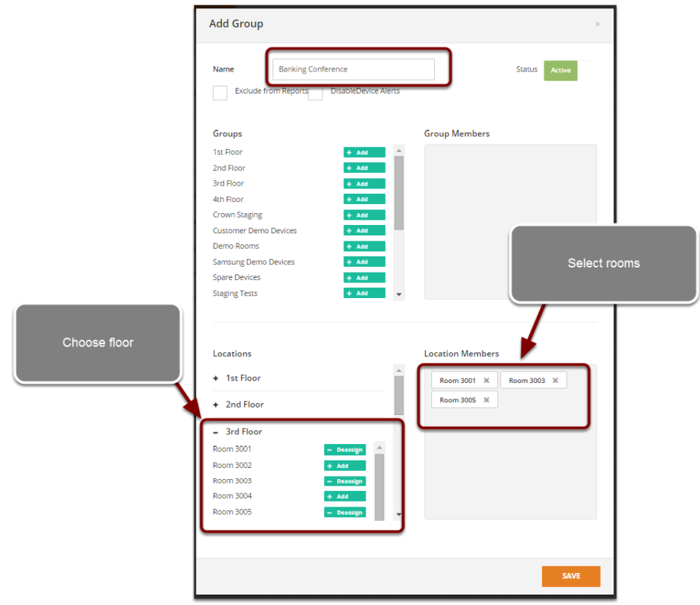Click the orange SAVE button
Viewport: 700px width, 605px height.
pyautogui.click(x=570, y=576)
